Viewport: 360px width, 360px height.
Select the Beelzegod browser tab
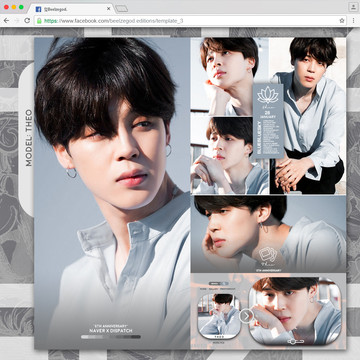tap(73, 9)
